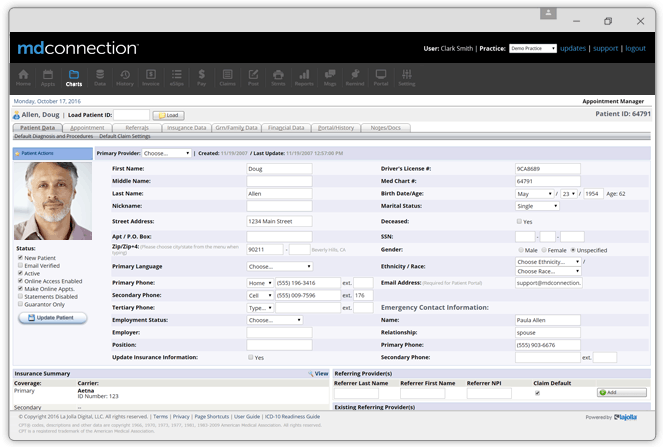The image size is (663, 447).
Task: Select the Female gender radio button
Action: (x=544, y=250)
